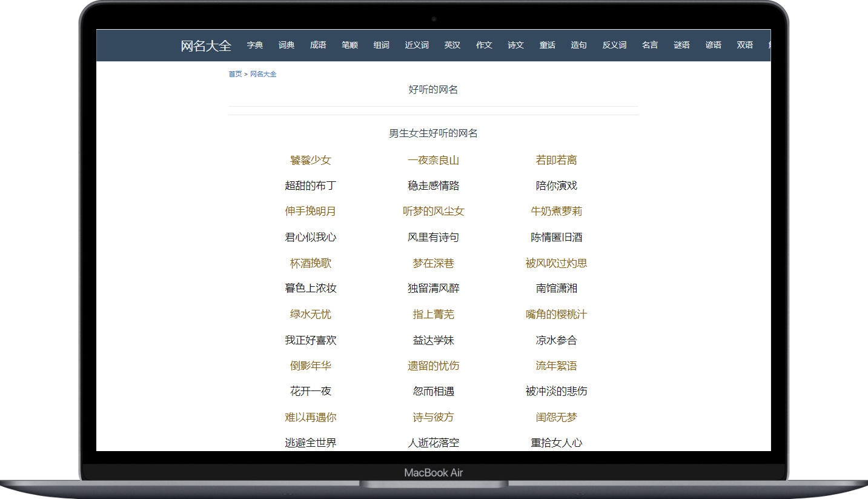
Task: Open the name 忽而相遇
Action: point(434,391)
